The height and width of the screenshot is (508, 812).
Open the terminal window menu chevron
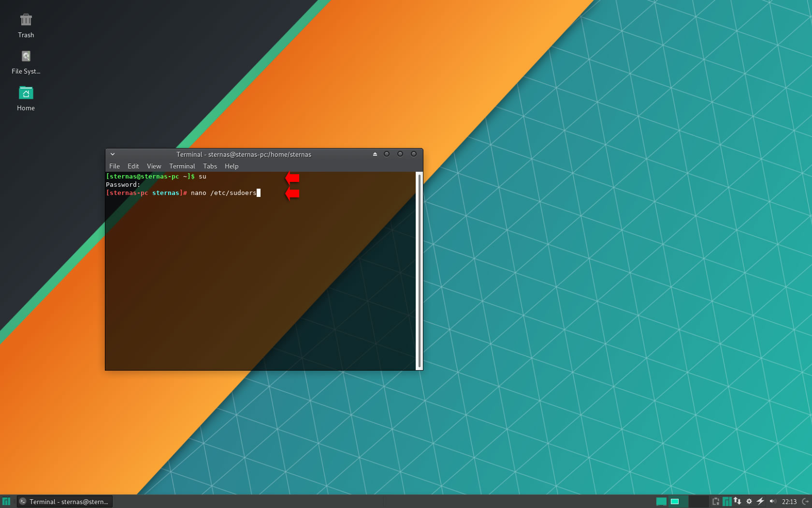click(x=113, y=154)
